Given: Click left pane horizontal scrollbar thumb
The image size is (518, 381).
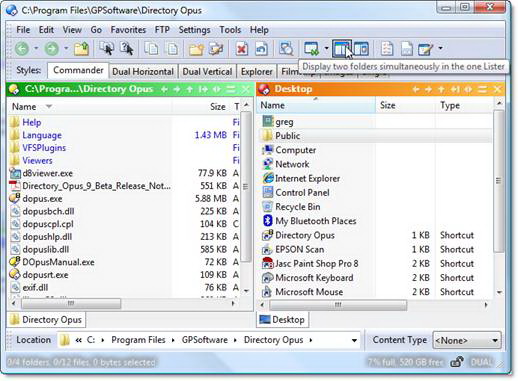Looking at the screenshot, I should (71, 304).
